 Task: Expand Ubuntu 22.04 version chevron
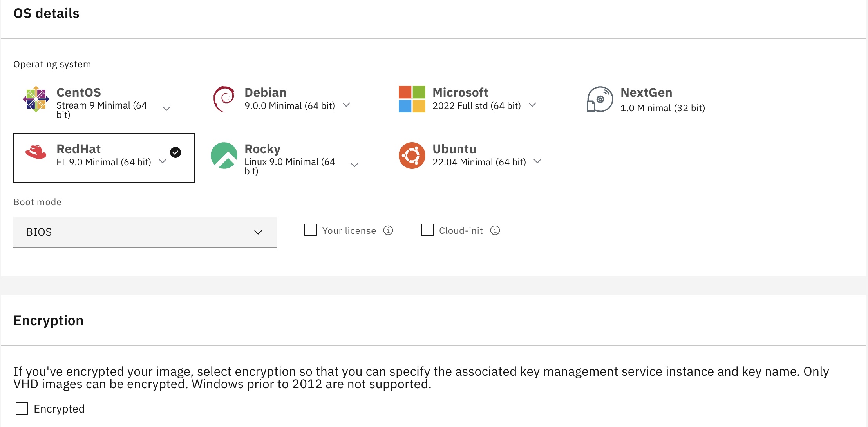pos(537,161)
